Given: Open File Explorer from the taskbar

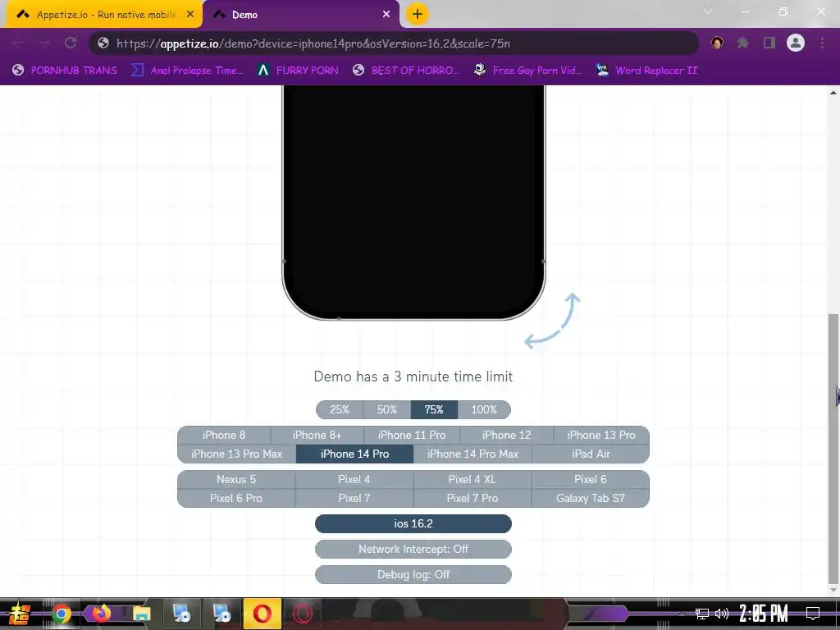Looking at the screenshot, I should (141, 614).
